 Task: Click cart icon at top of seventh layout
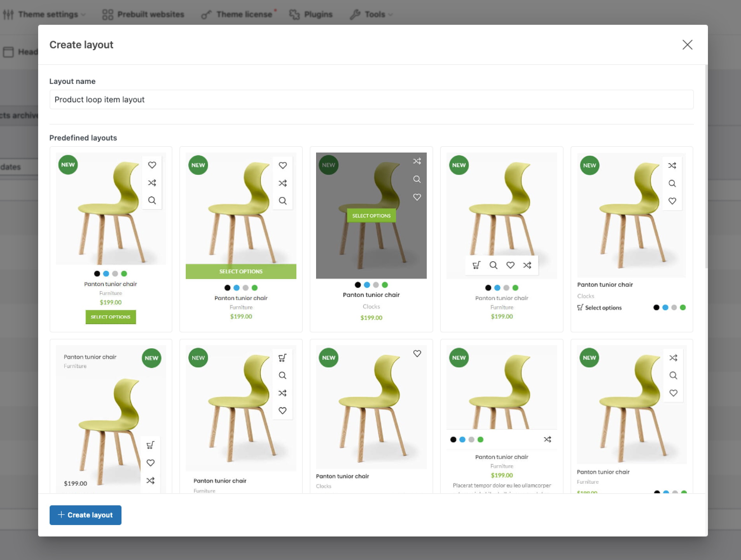(x=282, y=358)
